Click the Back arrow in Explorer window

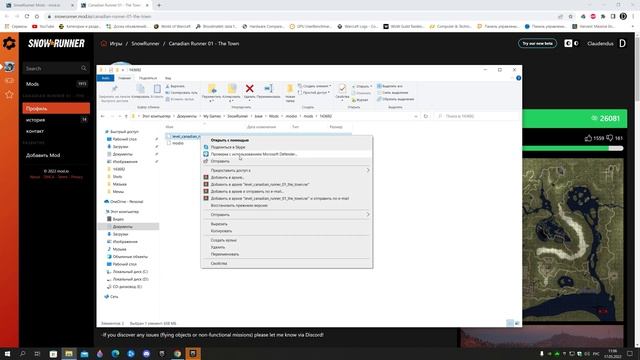point(102,116)
